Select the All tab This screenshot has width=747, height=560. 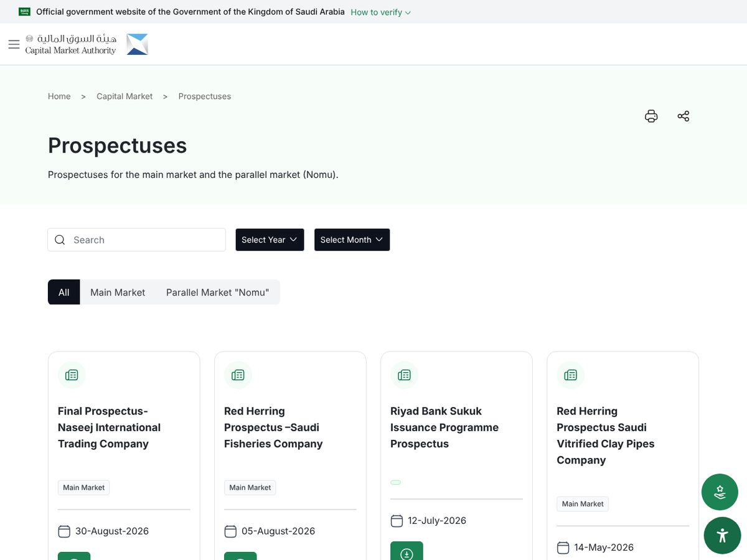click(63, 292)
